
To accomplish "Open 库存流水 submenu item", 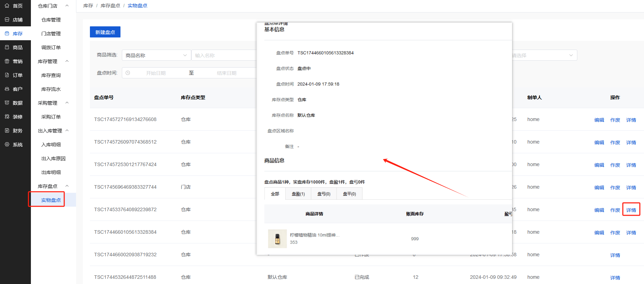I will [51, 89].
